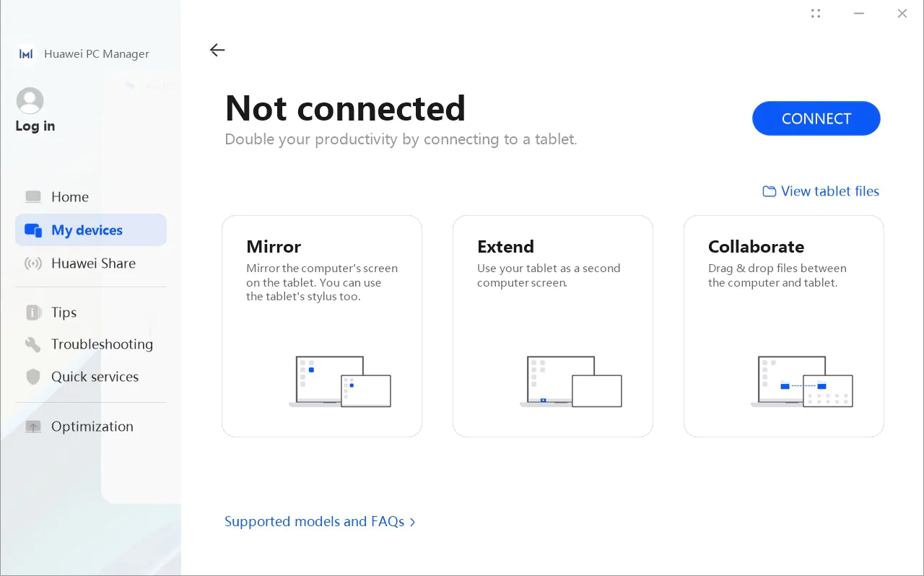Click the Troubleshooting wrench icon
Screen dimensions: 924x576
click(33, 344)
